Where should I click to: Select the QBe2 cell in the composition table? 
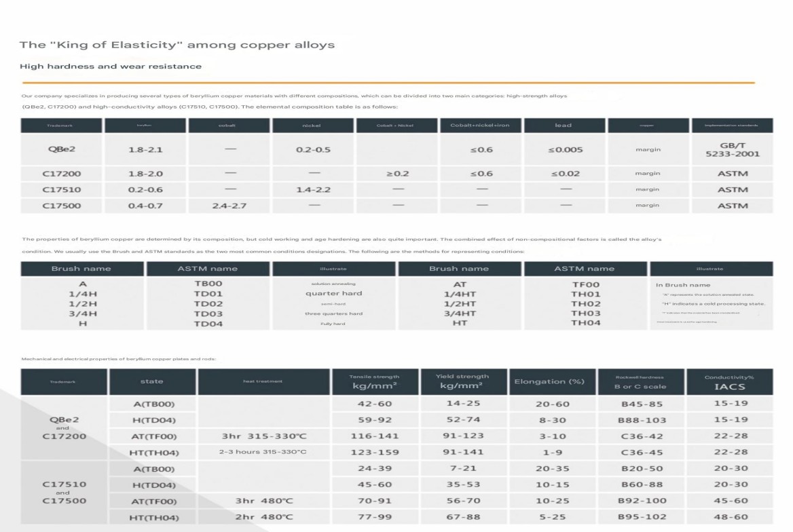tap(61, 149)
